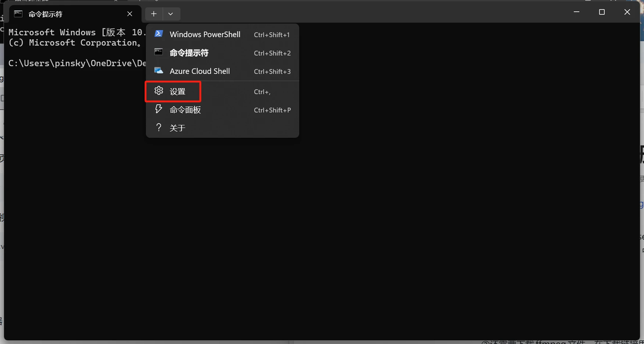The image size is (644, 344).
Task: Open Azure Cloud Shell profile
Action: click(x=222, y=71)
